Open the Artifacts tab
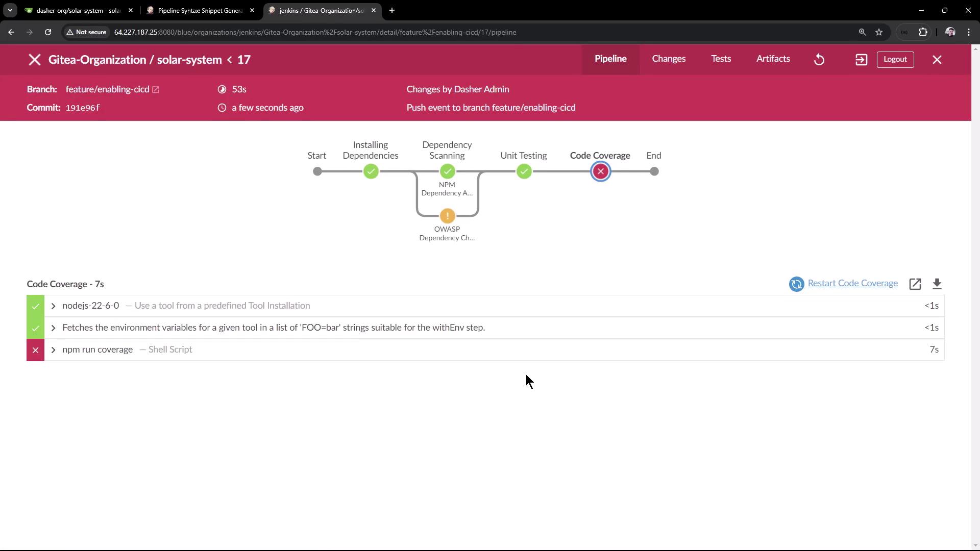This screenshot has width=980, height=551. (773, 59)
